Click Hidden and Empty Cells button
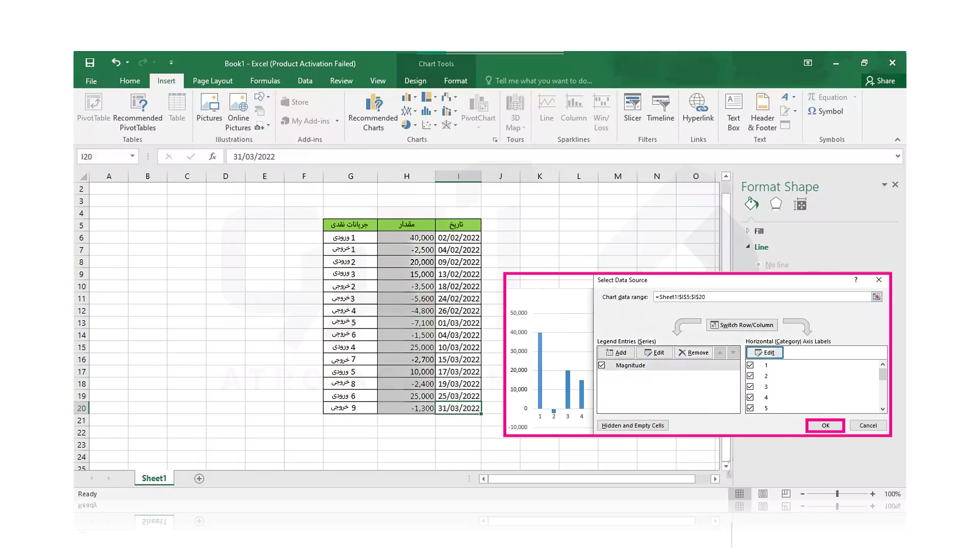The image size is (980, 551). coord(632,425)
